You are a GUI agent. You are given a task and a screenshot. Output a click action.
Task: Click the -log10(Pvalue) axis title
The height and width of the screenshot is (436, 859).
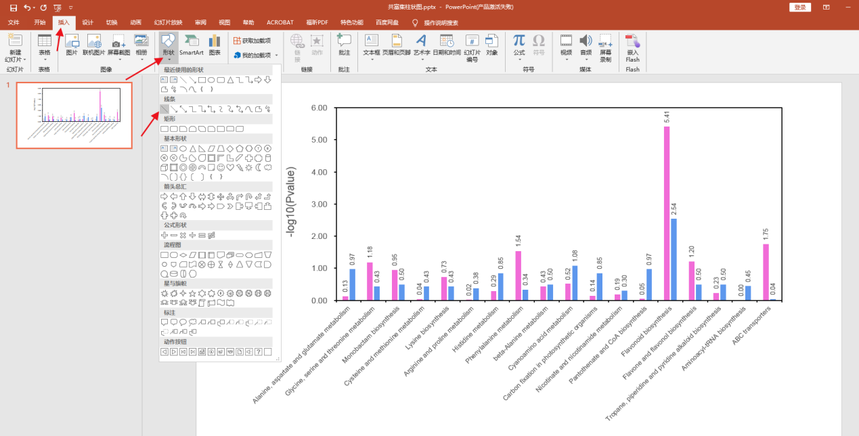click(292, 202)
